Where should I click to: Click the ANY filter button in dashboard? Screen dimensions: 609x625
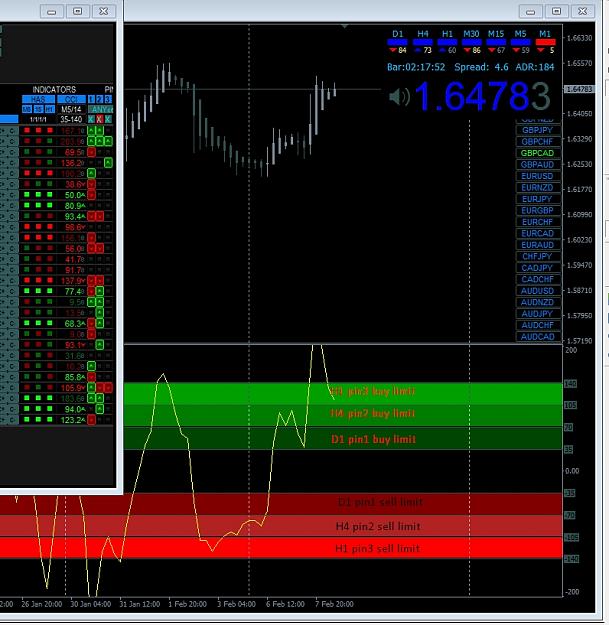click(x=100, y=109)
